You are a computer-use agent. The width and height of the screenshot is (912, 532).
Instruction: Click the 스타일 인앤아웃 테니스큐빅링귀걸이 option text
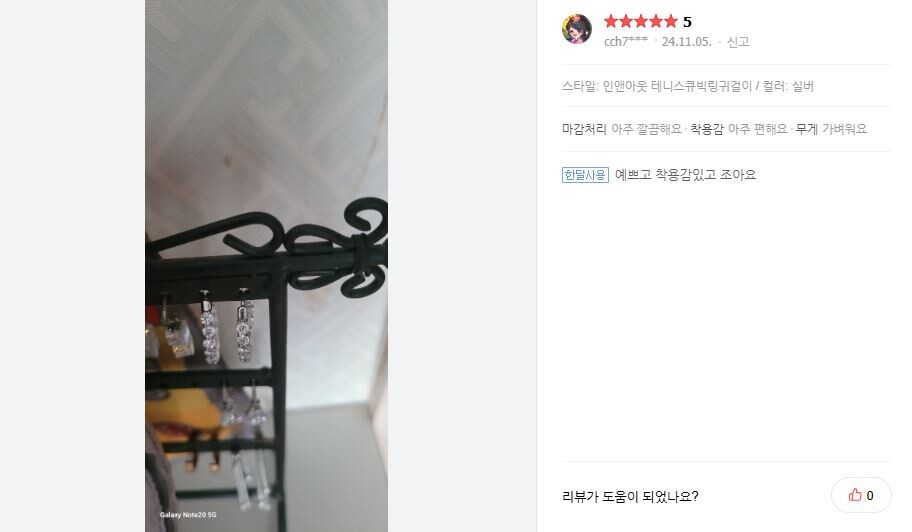[x=657, y=86]
